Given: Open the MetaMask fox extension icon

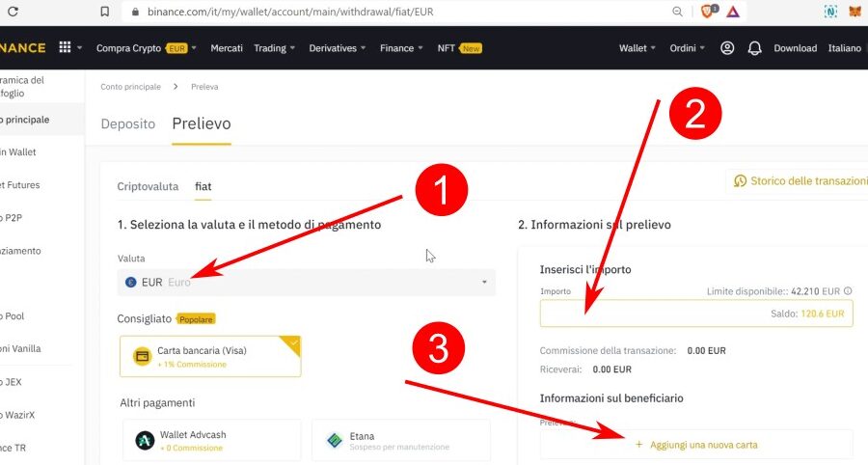Looking at the screenshot, I should 854,11.
